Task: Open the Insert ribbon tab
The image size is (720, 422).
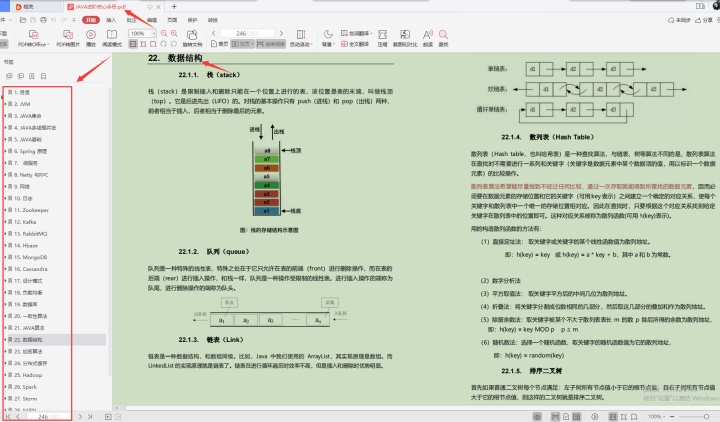Action: [x=111, y=20]
